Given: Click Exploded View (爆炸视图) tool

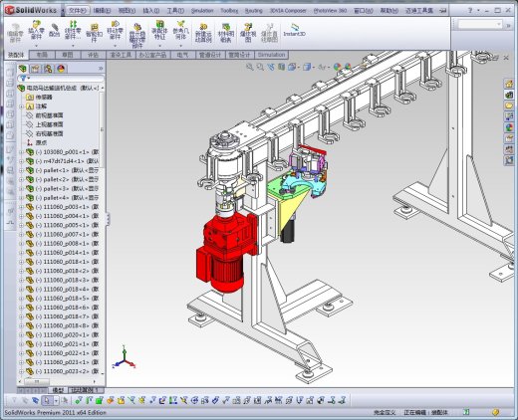Looking at the screenshot, I should point(248,33).
